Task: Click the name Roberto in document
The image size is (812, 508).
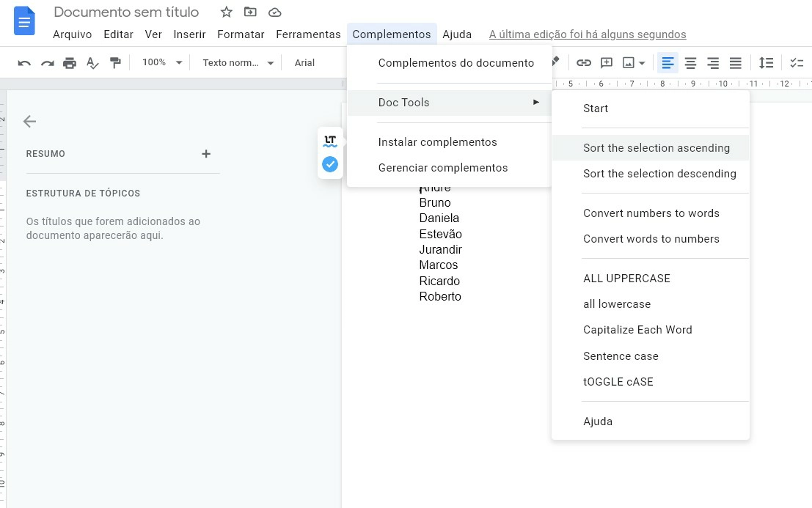Action: click(x=440, y=296)
